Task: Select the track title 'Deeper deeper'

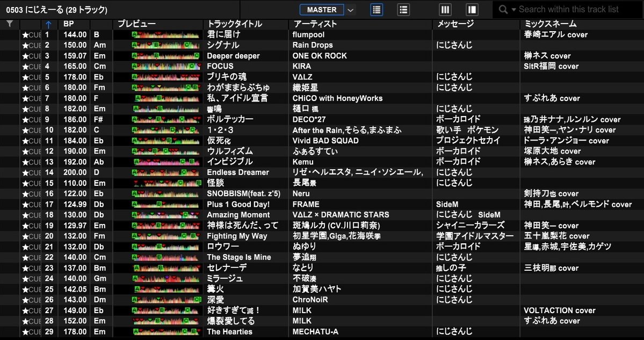Action: click(x=233, y=56)
